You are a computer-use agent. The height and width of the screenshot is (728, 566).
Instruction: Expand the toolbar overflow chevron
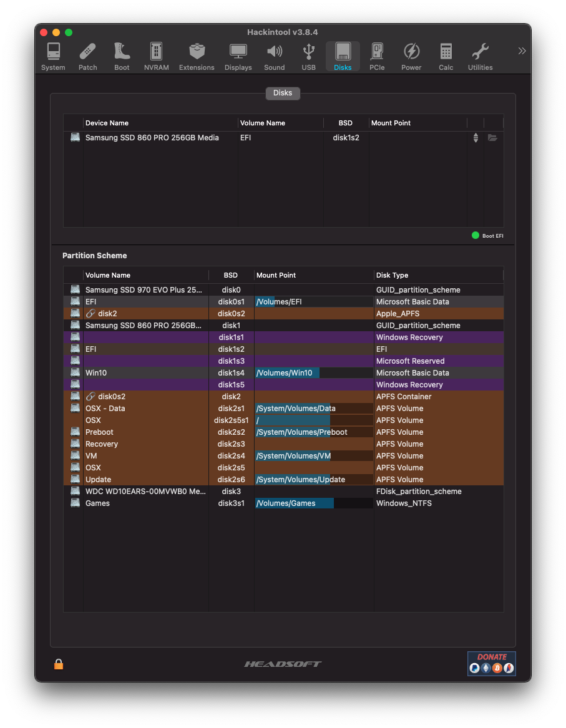click(522, 51)
